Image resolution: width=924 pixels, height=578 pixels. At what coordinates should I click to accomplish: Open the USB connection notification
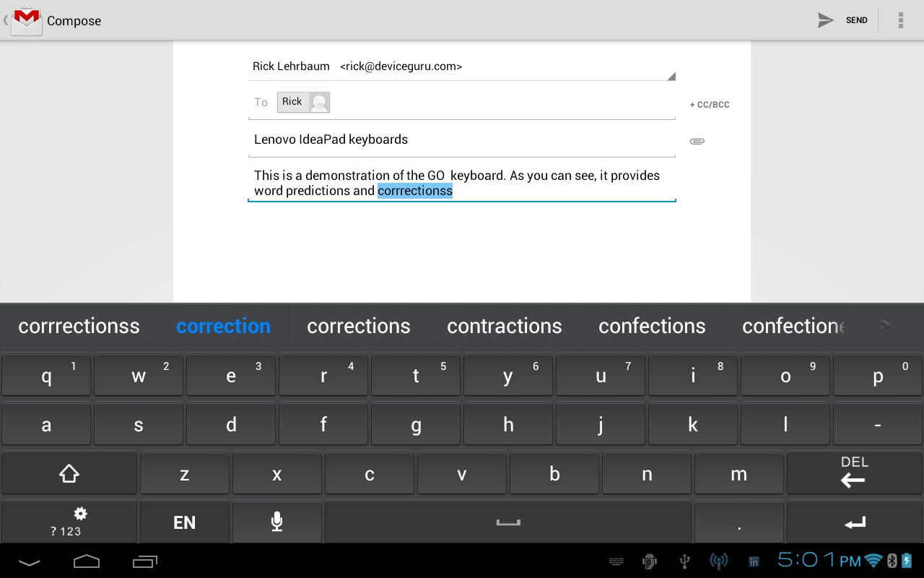[684, 561]
